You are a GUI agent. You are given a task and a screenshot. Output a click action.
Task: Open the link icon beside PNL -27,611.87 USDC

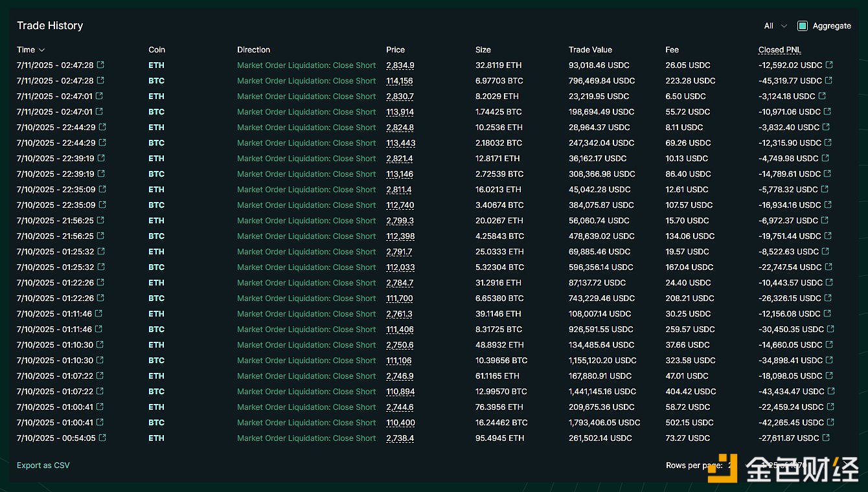[x=826, y=438]
